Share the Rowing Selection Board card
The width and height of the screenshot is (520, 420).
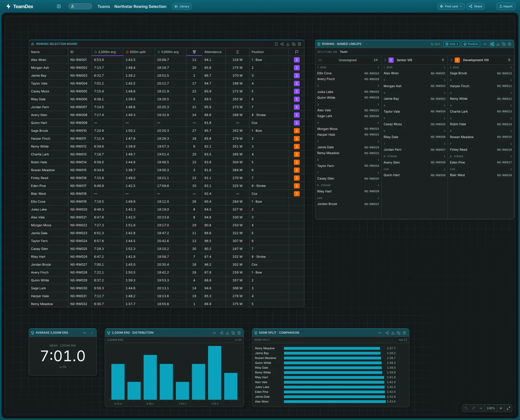click(282, 44)
